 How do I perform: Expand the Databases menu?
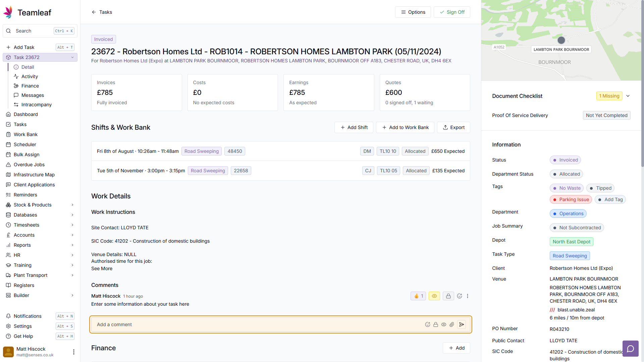[72, 215]
